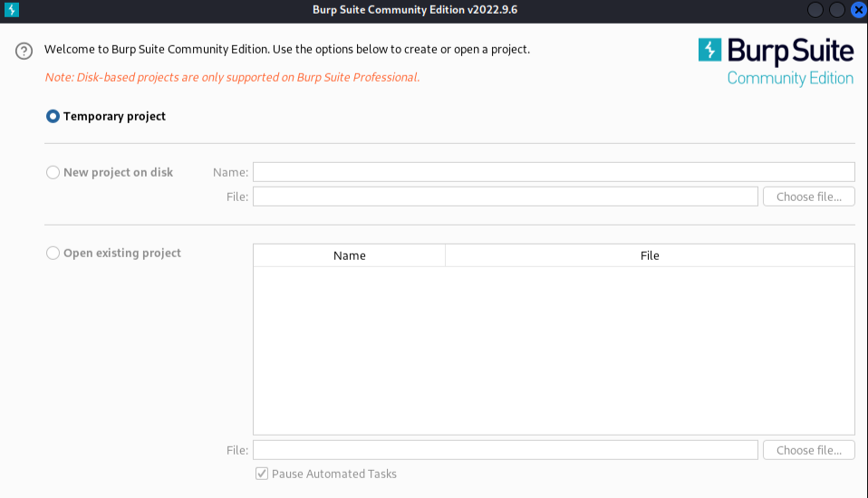The height and width of the screenshot is (498, 868).
Task: Close the Burp Suite window
Action: tap(859, 10)
